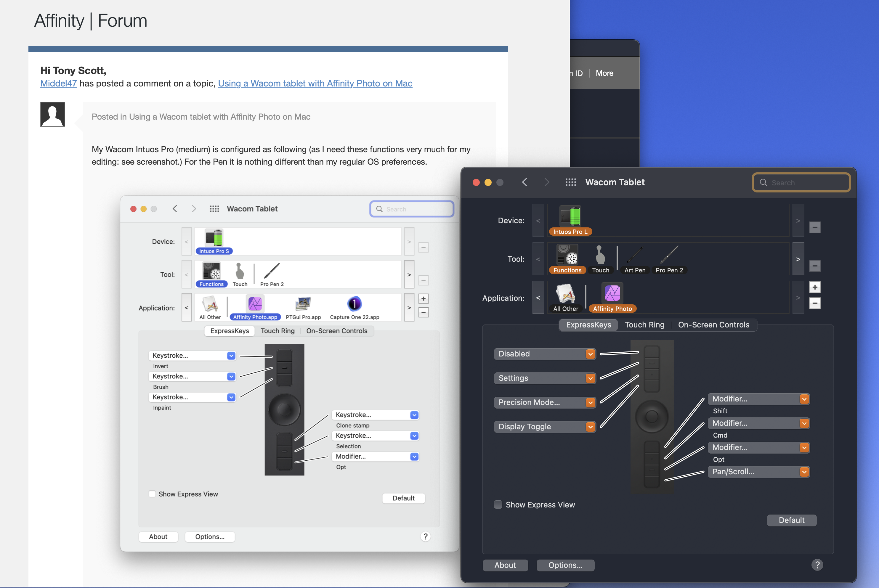Open Keystroke dropdown labeled Invert
This screenshot has width=879, height=588.
193,356
